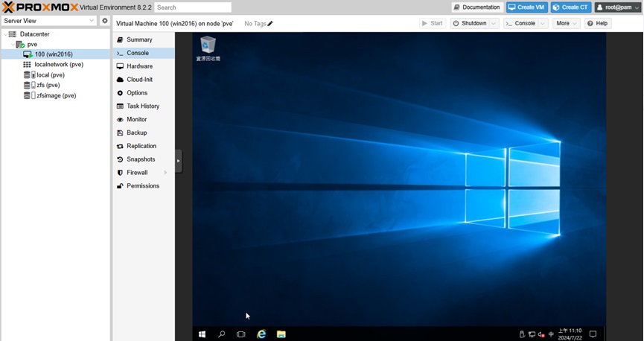Click the No Tags label

(255, 24)
